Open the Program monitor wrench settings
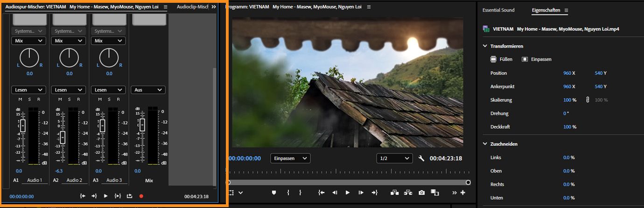 click(421, 158)
